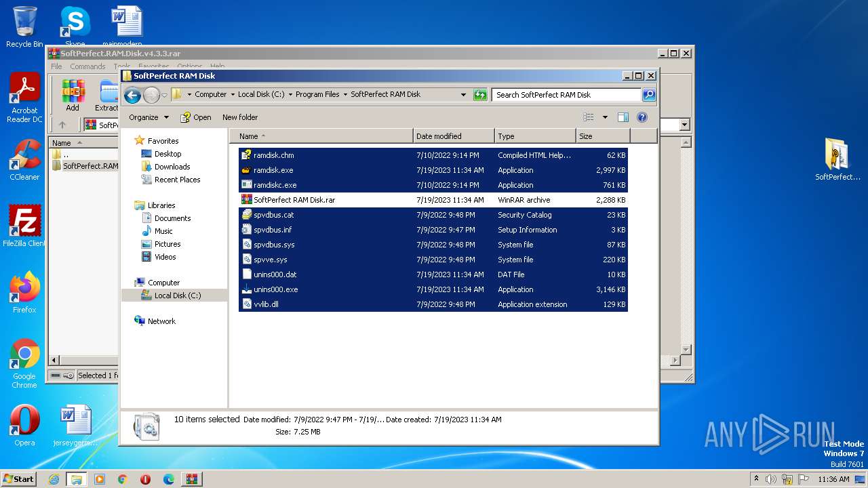The height and width of the screenshot is (488, 868).
Task: Select spvve.sys system file
Action: pos(270,260)
